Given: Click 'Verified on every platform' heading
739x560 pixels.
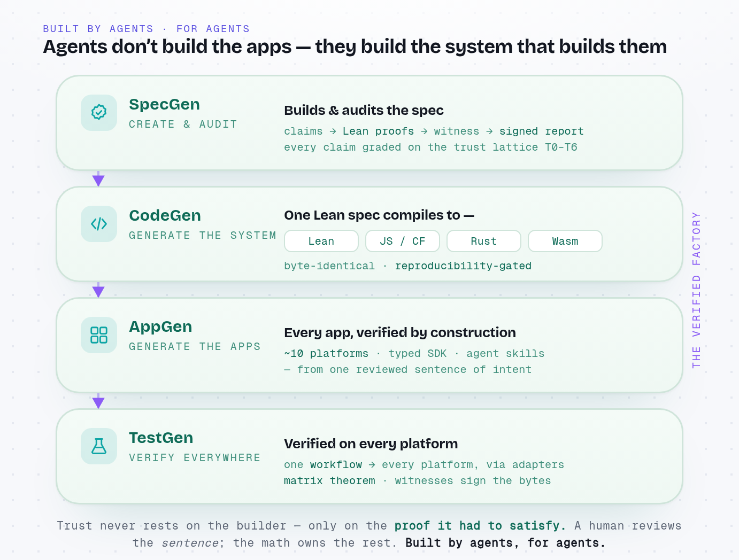Looking at the screenshot, I should [x=371, y=444].
